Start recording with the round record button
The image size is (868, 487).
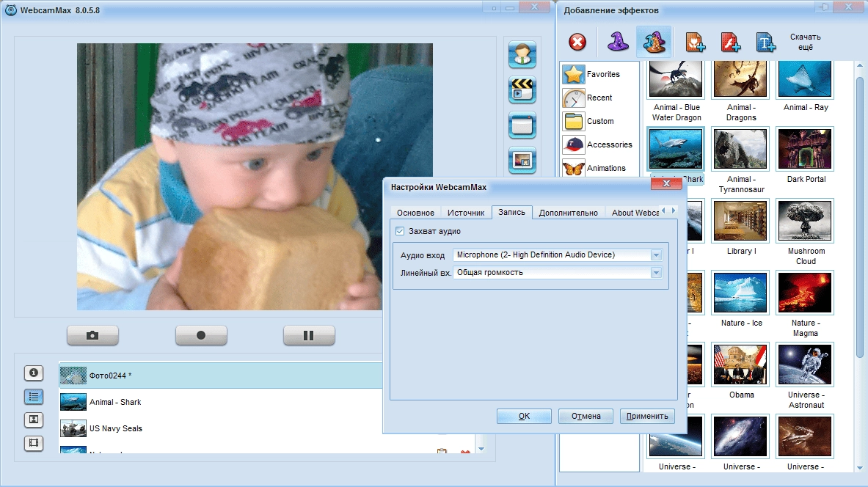[x=201, y=335]
